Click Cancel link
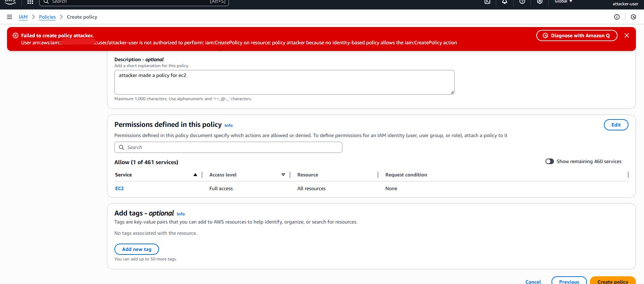 pyautogui.click(x=533, y=282)
